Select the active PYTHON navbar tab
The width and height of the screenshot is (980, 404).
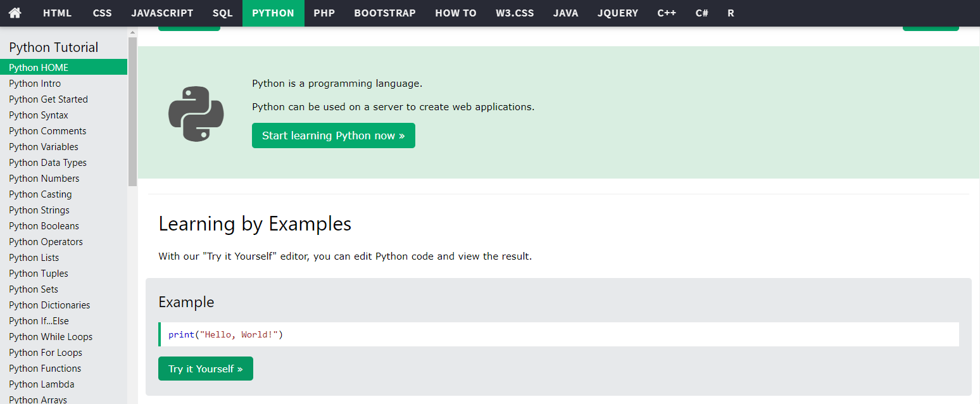(273, 13)
